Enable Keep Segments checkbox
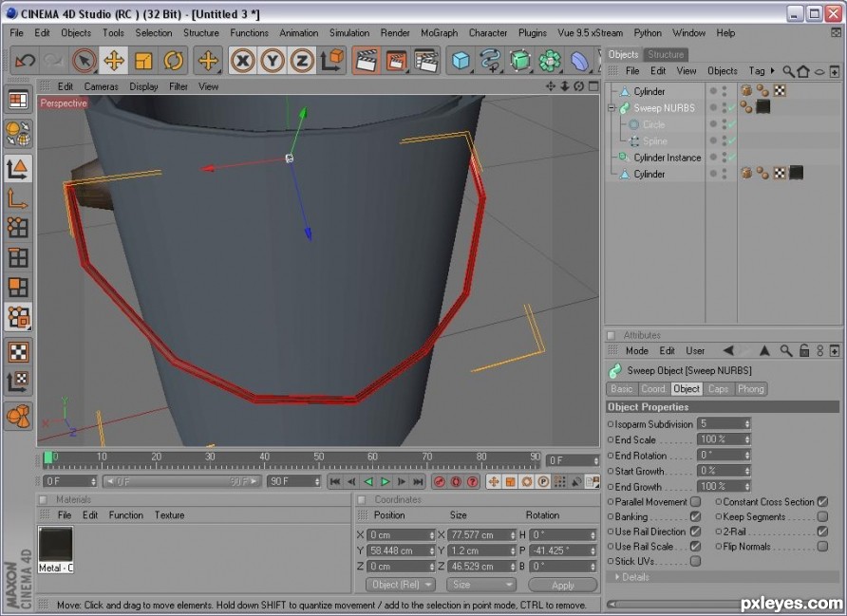Viewport: 847px width, 616px height. click(x=822, y=516)
